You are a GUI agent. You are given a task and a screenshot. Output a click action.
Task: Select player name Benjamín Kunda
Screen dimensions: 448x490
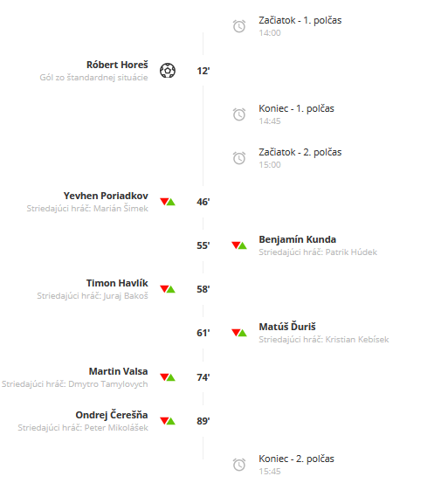[298, 239]
